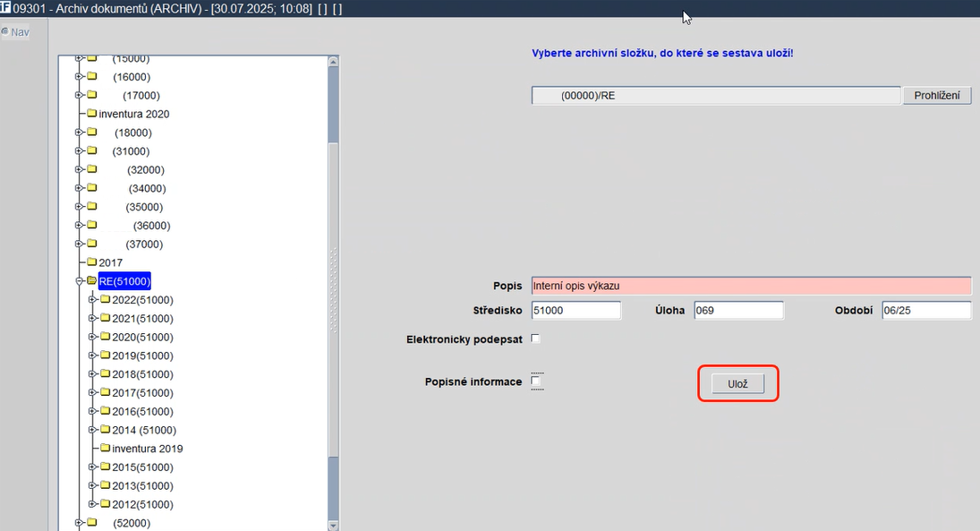Select the inventura 2020 folder label
Screen dimensions: 980x531
point(133,114)
